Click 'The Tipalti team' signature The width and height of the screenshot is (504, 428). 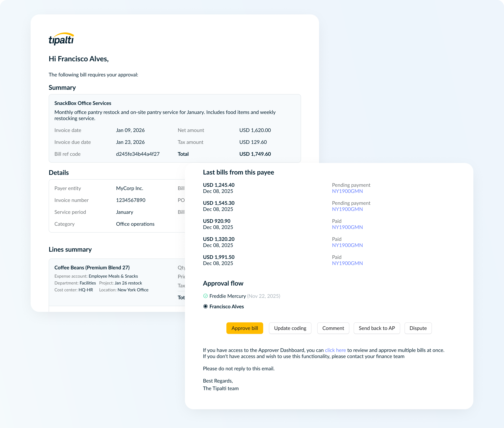pos(221,389)
